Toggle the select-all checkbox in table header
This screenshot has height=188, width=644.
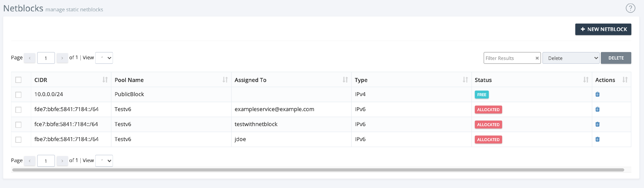point(18,80)
